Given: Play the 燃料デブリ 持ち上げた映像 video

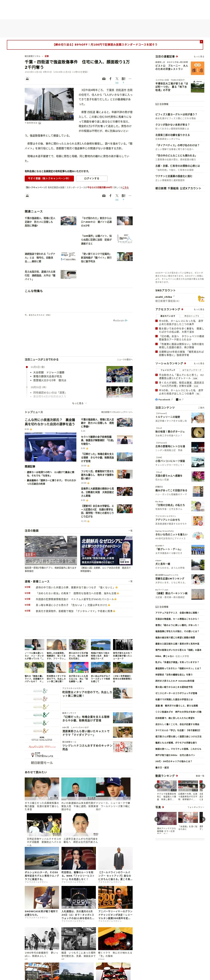Looking at the screenshot, I should 51,550.
